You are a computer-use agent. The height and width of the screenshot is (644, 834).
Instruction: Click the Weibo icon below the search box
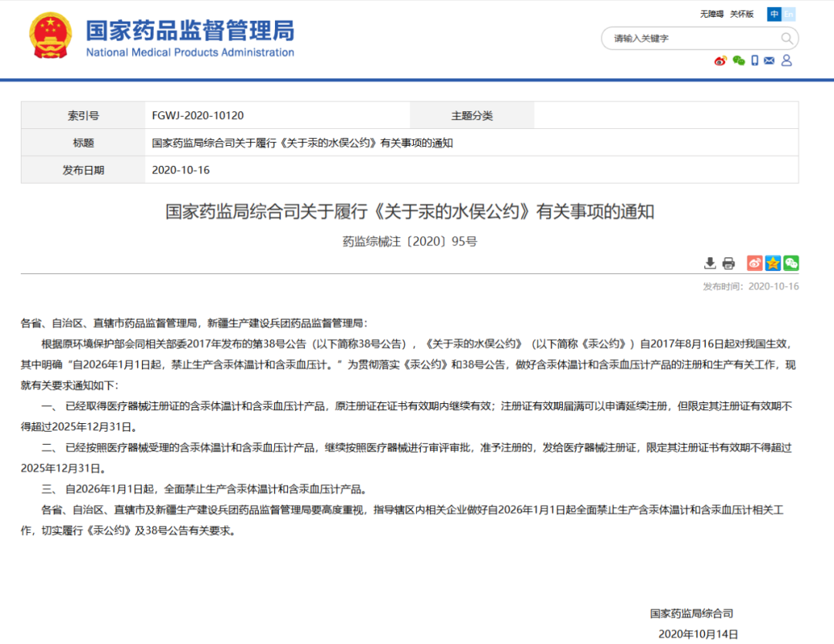(720, 61)
